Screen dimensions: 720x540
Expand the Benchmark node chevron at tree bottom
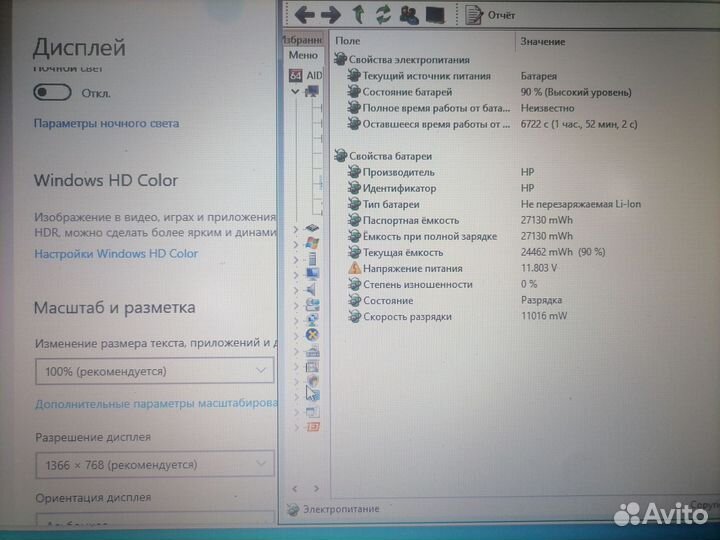pos(295,428)
